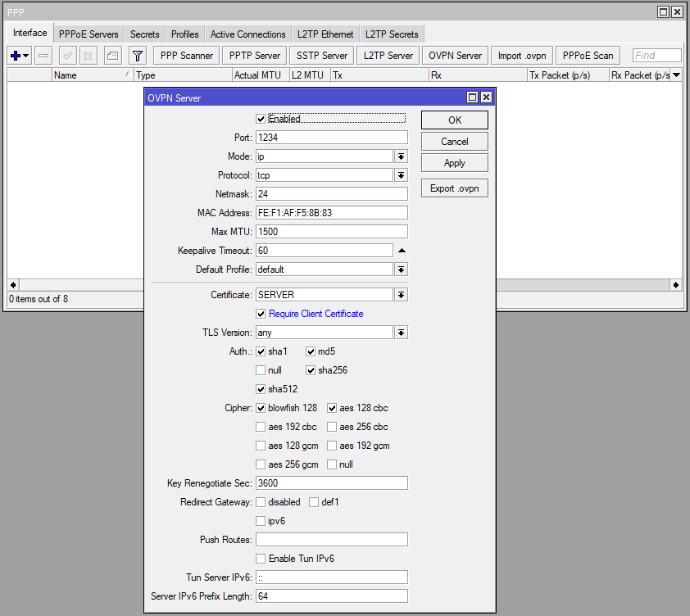Screen dimensions: 690x616
Task: Click the Import .ovpn button
Action: tap(522, 56)
